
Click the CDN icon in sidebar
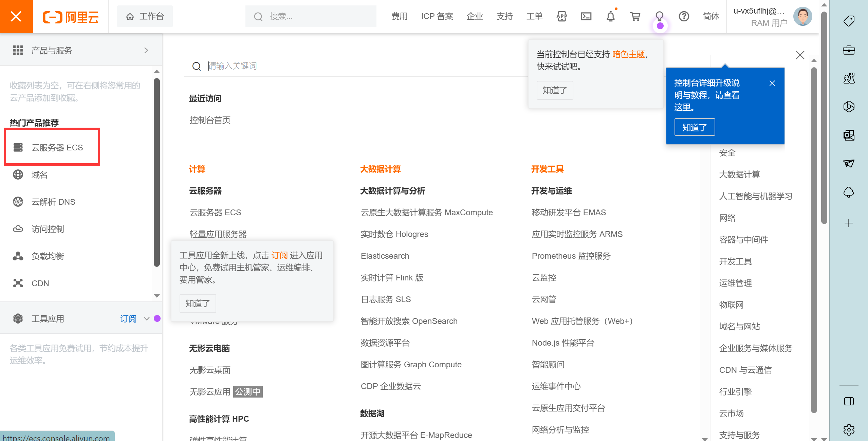[18, 283]
